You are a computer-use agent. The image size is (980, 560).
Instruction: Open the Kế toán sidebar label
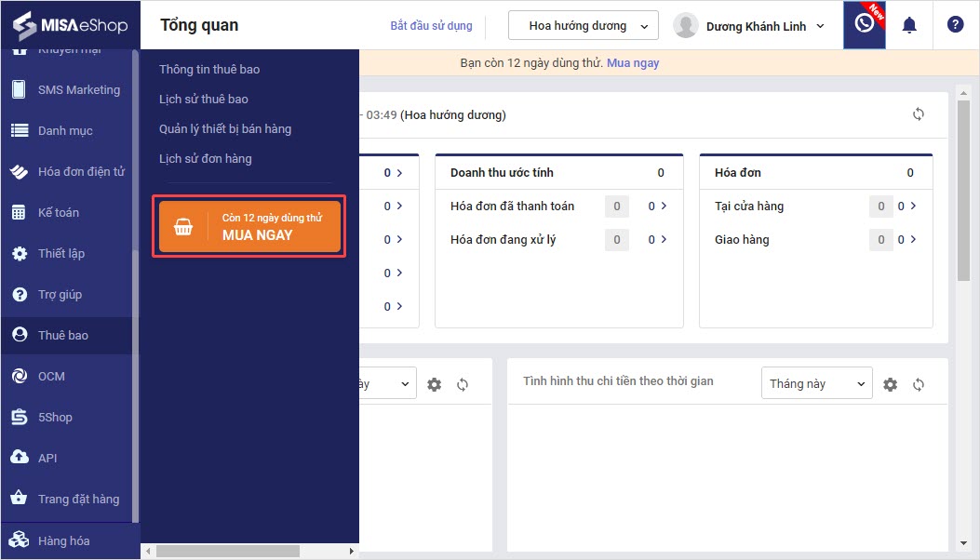[x=59, y=212]
